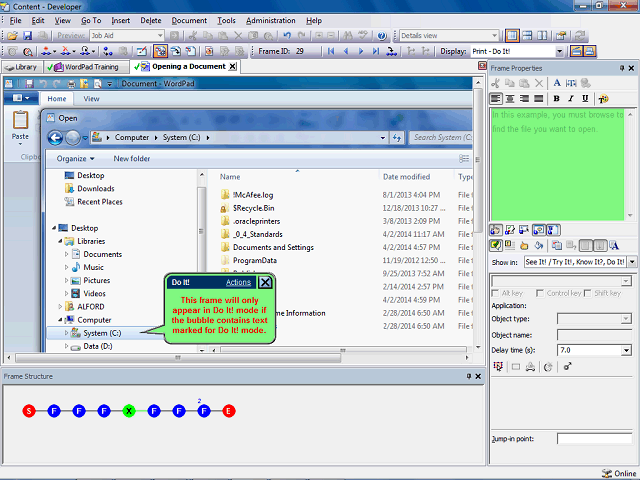The image size is (640, 480).
Task: Click the magnifier-with-red-circle icon in frame toolbar
Action: click(28, 51)
